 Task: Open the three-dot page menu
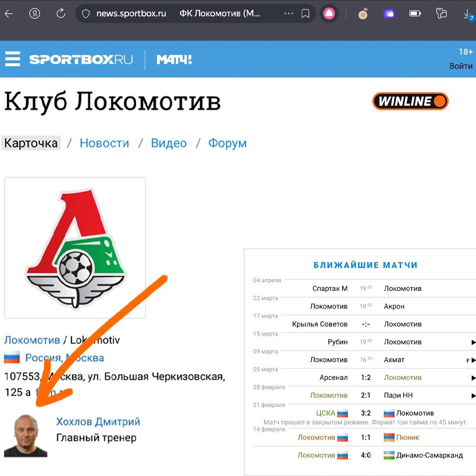288,14
